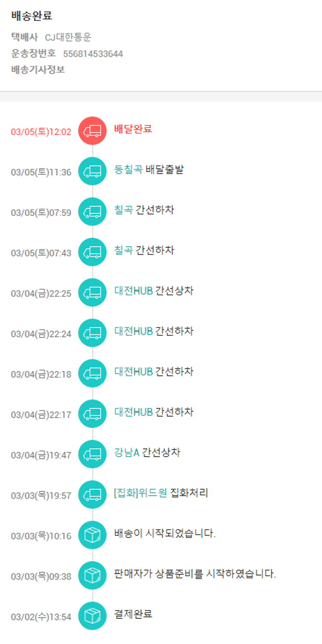
Task: Click the red truck icon for 배달완료
Action: pyautogui.click(x=92, y=131)
